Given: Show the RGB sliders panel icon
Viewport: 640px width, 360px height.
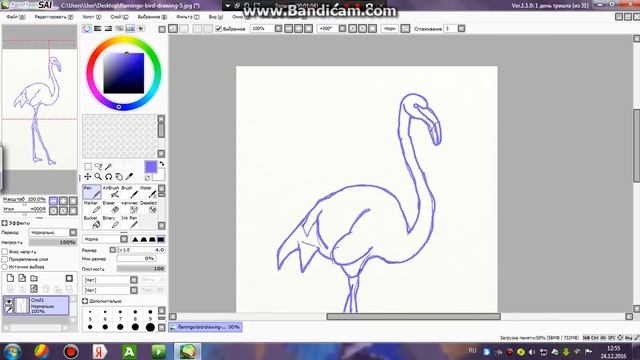Looking at the screenshot, I should [98, 29].
